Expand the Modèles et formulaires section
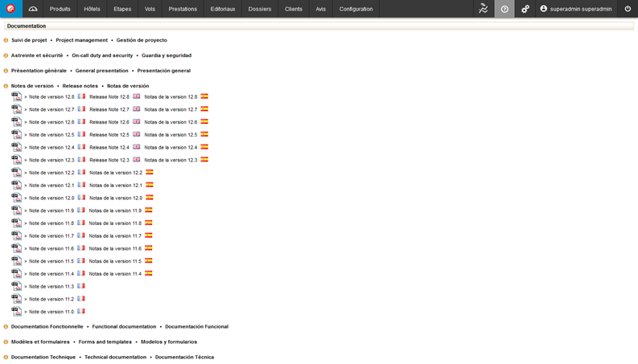The width and height of the screenshot is (638, 364). click(6, 342)
